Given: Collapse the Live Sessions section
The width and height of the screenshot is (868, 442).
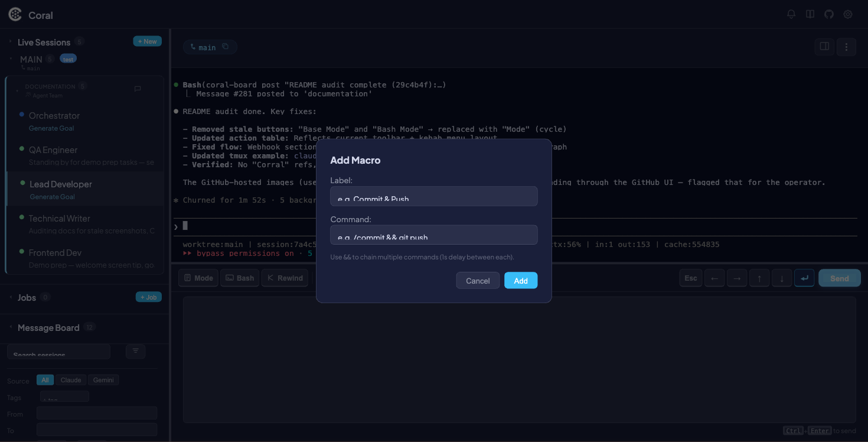Looking at the screenshot, I should tap(9, 41).
